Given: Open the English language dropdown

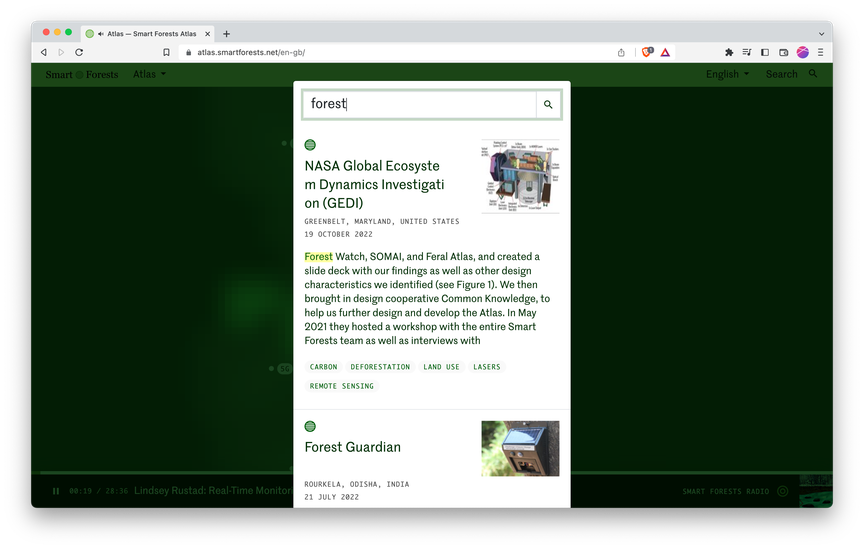Looking at the screenshot, I should pos(727,74).
